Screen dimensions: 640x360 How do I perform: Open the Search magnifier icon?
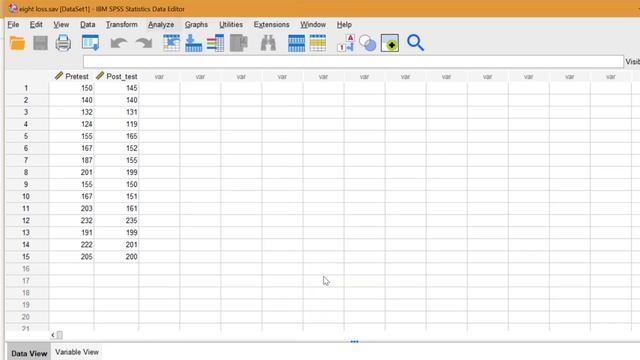[416, 43]
